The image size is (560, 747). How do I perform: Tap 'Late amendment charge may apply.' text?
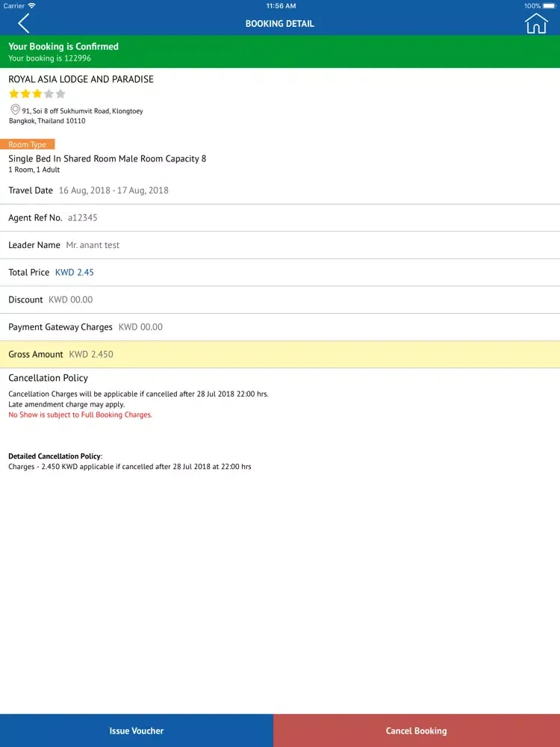click(x=66, y=404)
